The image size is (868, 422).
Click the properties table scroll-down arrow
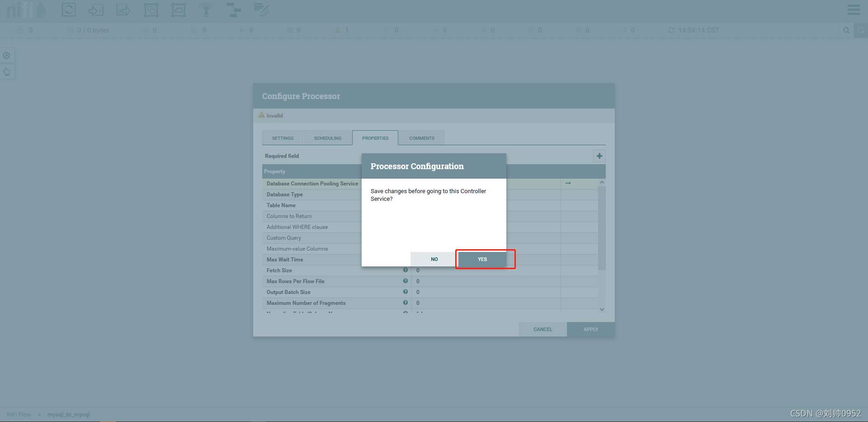pyautogui.click(x=602, y=309)
